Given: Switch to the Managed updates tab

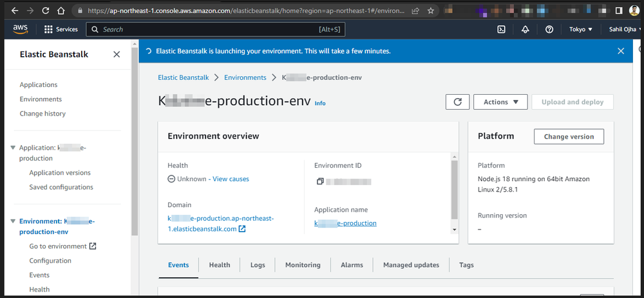Looking at the screenshot, I should (411, 265).
